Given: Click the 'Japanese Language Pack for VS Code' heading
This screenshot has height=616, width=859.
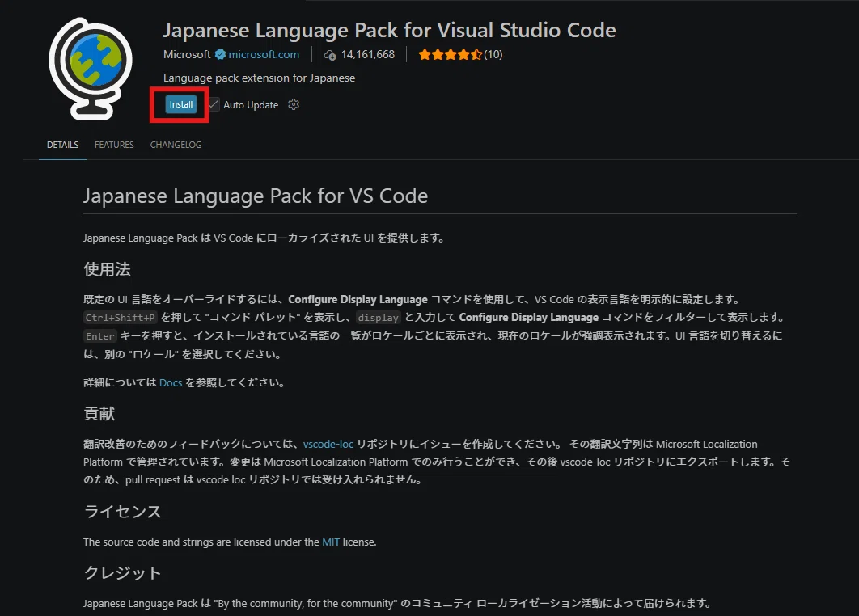Looking at the screenshot, I should click(256, 196).
